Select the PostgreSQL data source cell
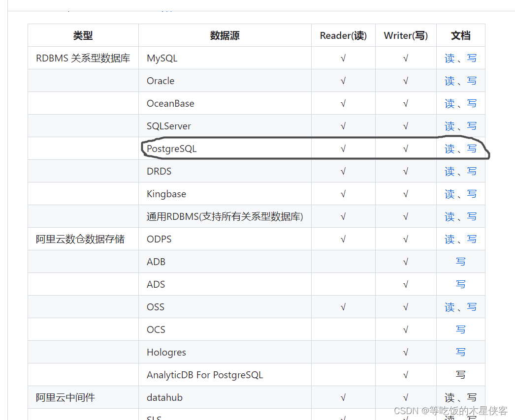The width and height of the screenshot is (515, 420). [x=225, y=149]
